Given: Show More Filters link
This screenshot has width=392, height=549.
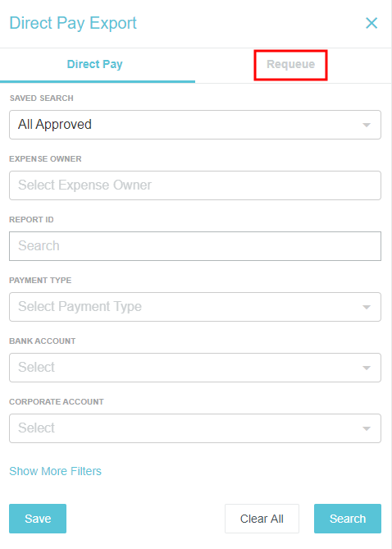Looking at the screenshot, I should 55,471.
